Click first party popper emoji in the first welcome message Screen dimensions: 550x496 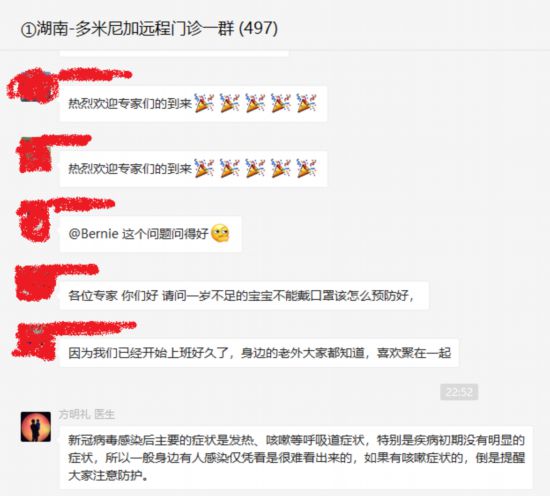click(x=204, y=103)
